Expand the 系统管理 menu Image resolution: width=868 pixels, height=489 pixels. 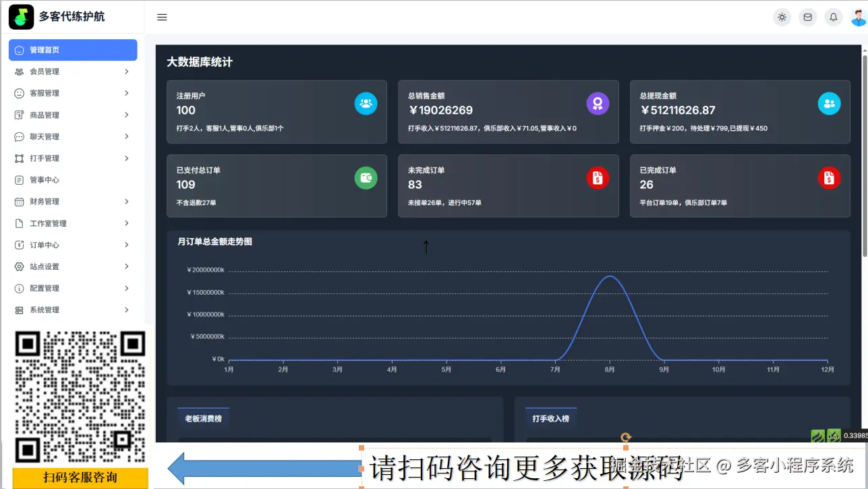72,310
